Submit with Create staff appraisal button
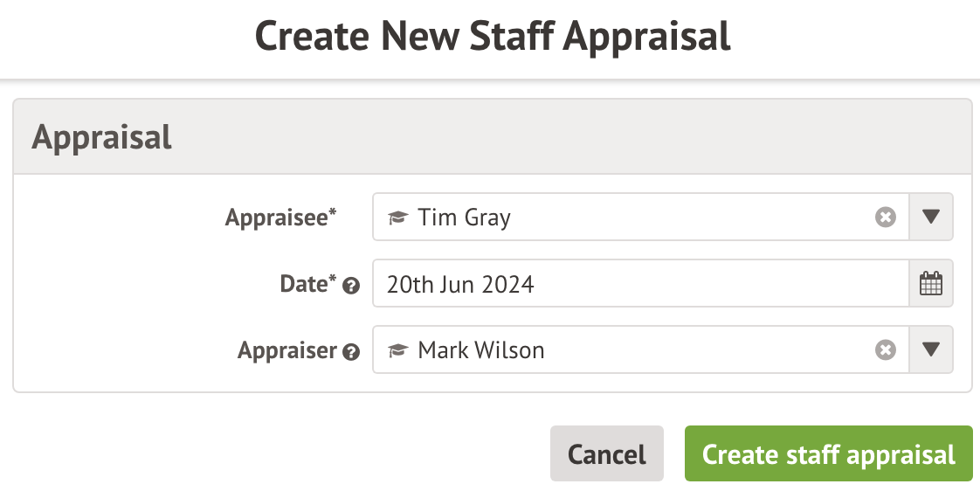Image resolution: width=980 pixels, height=491 pixels. click(x=828, y=454)
